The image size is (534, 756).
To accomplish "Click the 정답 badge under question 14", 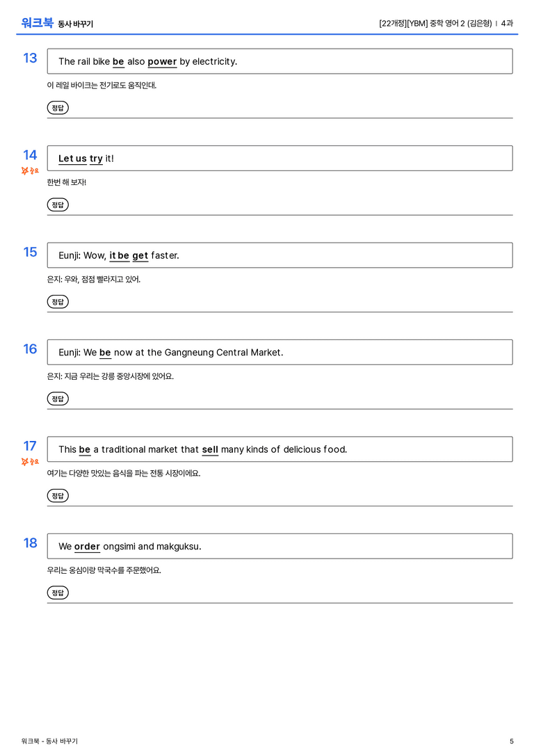I will pyautogui.click(x=58, y=204).
